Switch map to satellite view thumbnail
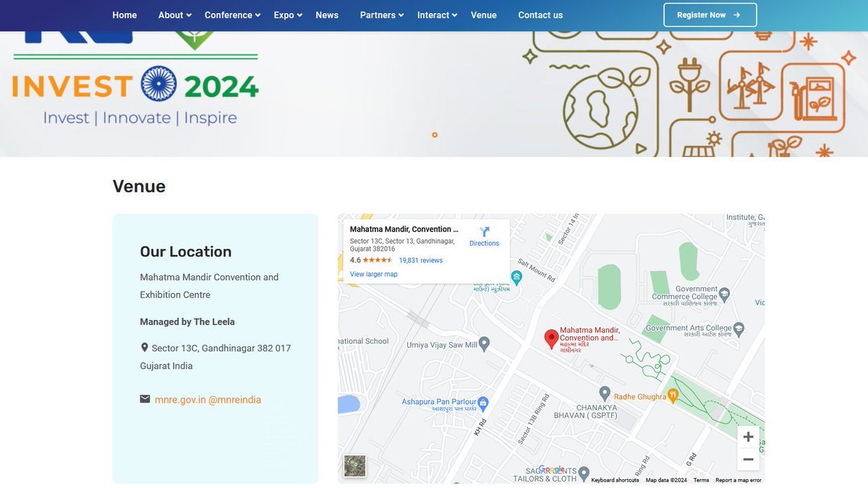The height and width of the screenshot is (488, 868). click(x=355, y=466)
